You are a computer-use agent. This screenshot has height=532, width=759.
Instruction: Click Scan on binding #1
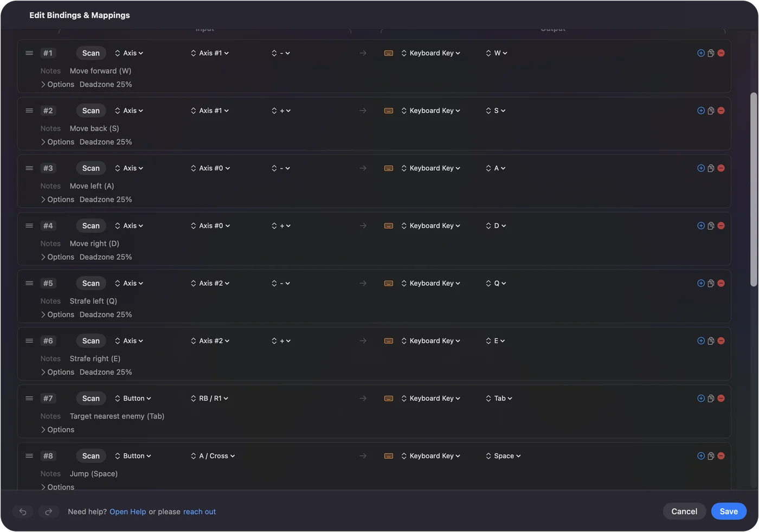[91, 53]
